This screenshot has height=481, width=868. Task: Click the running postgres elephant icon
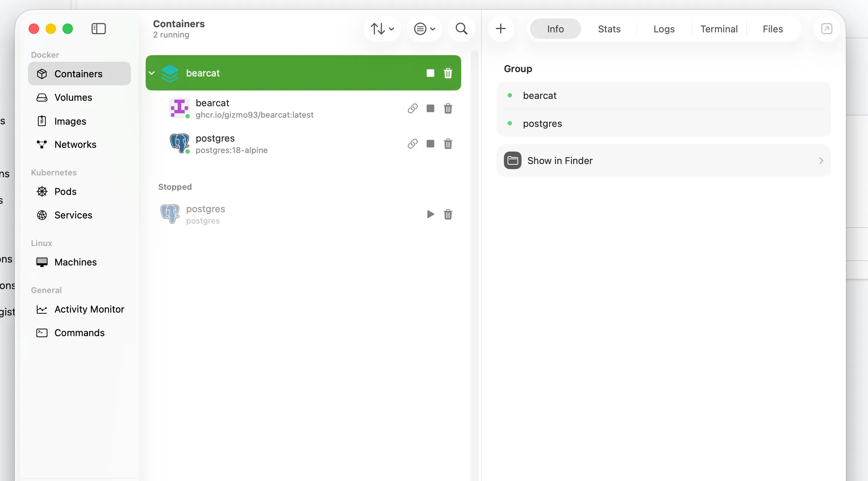pyautogui.click(x=179, y=143)
